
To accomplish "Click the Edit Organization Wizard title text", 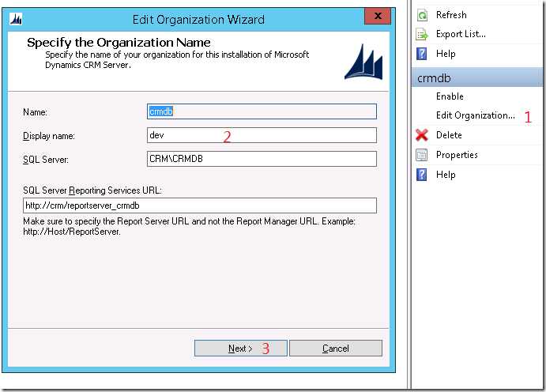I will pos(198,19).
